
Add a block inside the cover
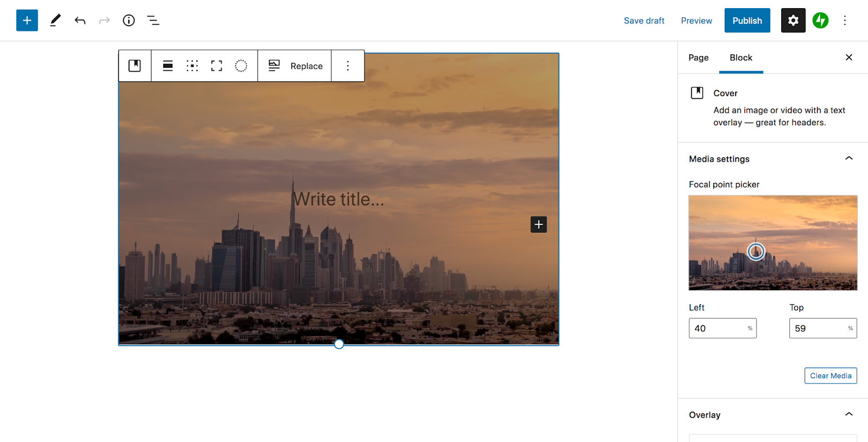coord(539,225)
